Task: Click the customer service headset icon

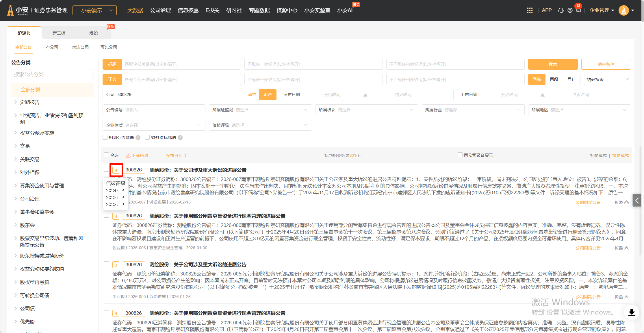Action: (x=561, y=10)
